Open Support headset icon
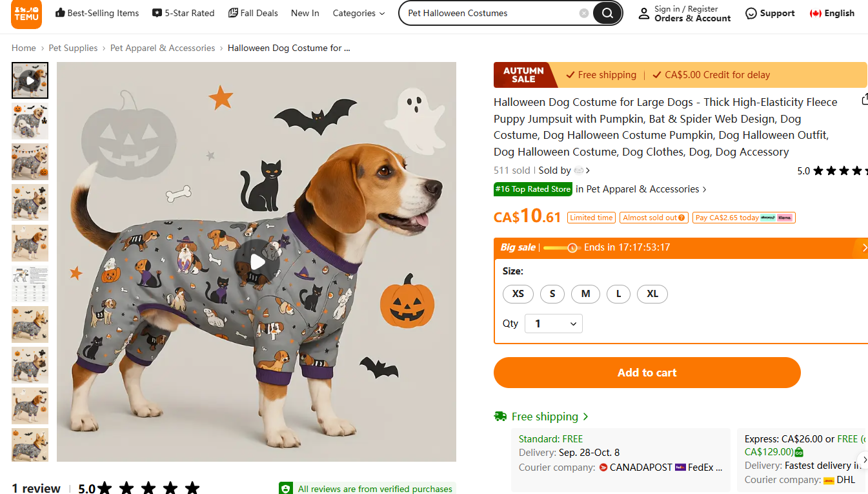Viewport: 868px width, 494px height. point(751,14)
